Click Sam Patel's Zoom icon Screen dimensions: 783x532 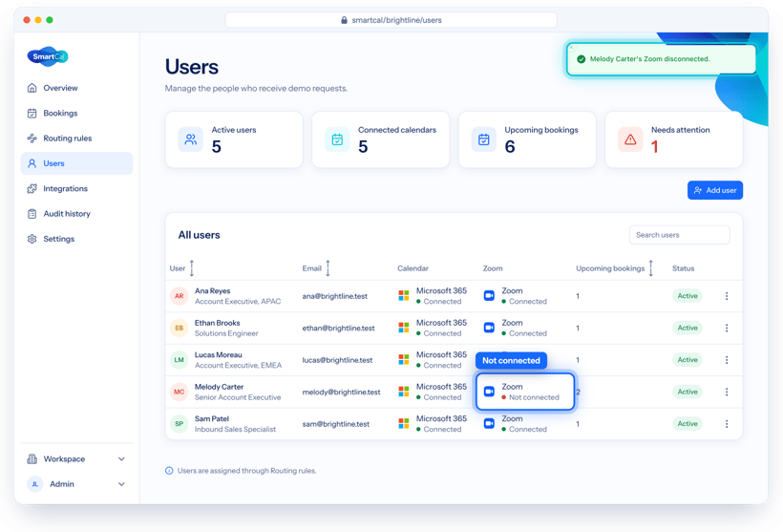489,424
